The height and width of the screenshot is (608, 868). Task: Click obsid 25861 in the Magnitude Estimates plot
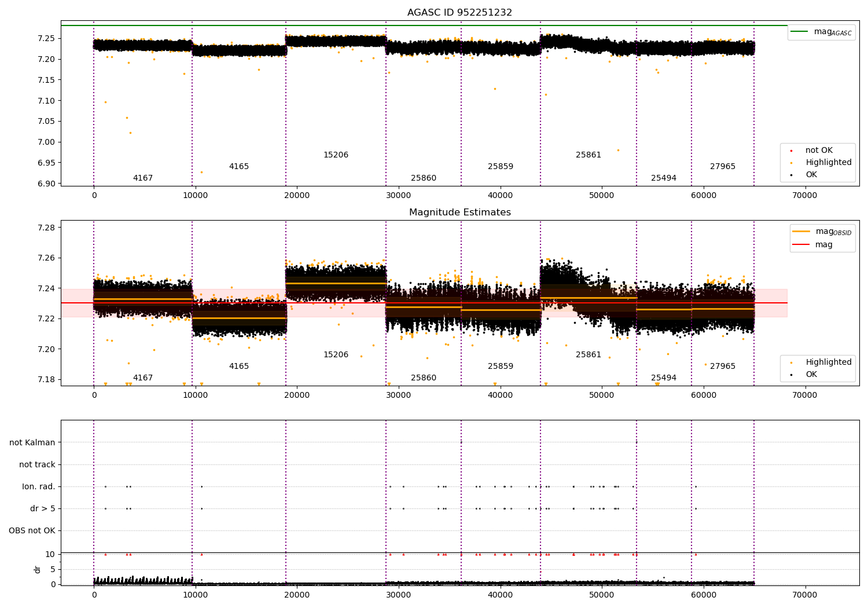589,355
